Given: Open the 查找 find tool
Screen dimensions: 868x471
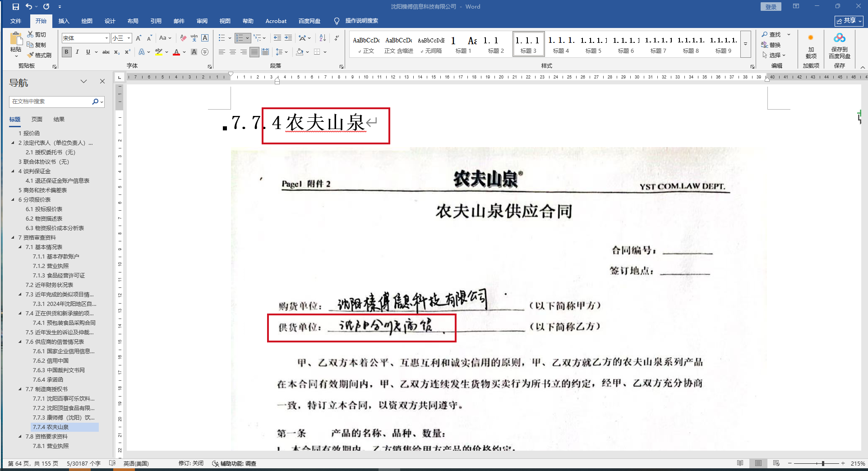Looking at the screenshot, I should (x=771, y=34).
